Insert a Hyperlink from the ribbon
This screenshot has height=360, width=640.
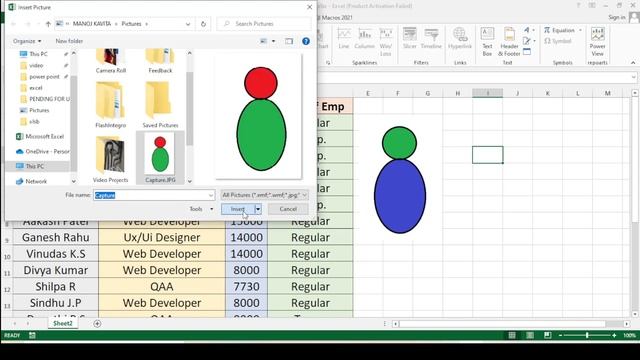[460, 38]
